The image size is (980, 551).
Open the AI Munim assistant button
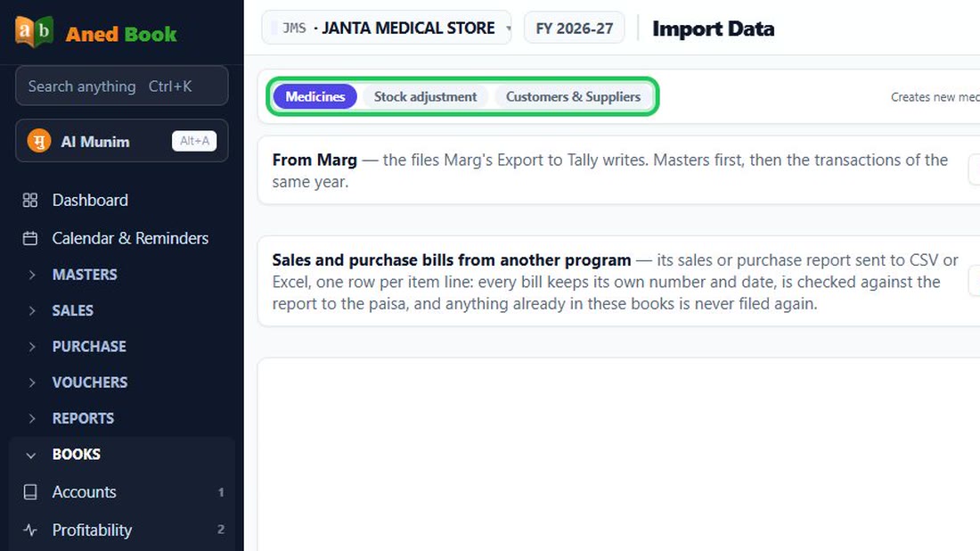pyautogui.click(x=122, y=141)
